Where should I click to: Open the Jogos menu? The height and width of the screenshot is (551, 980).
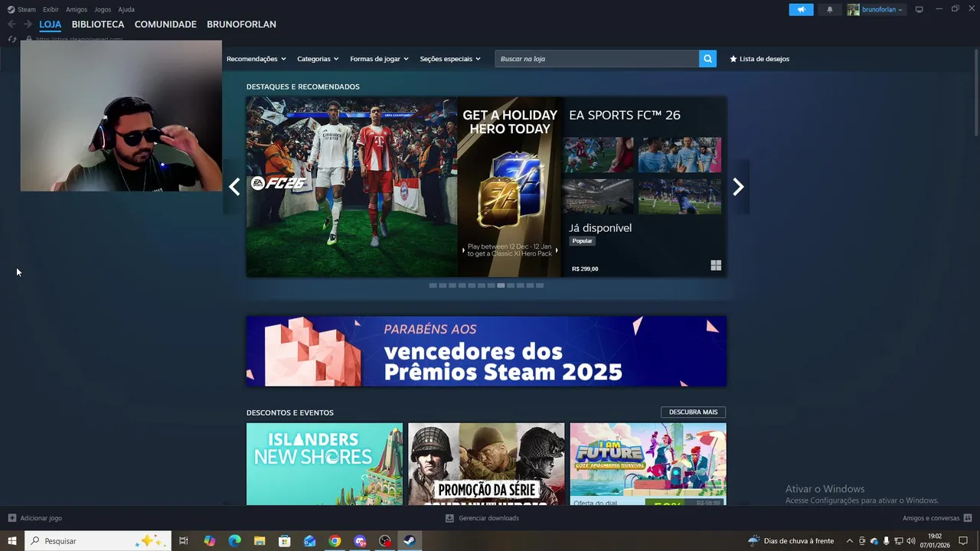click(103, 9)
